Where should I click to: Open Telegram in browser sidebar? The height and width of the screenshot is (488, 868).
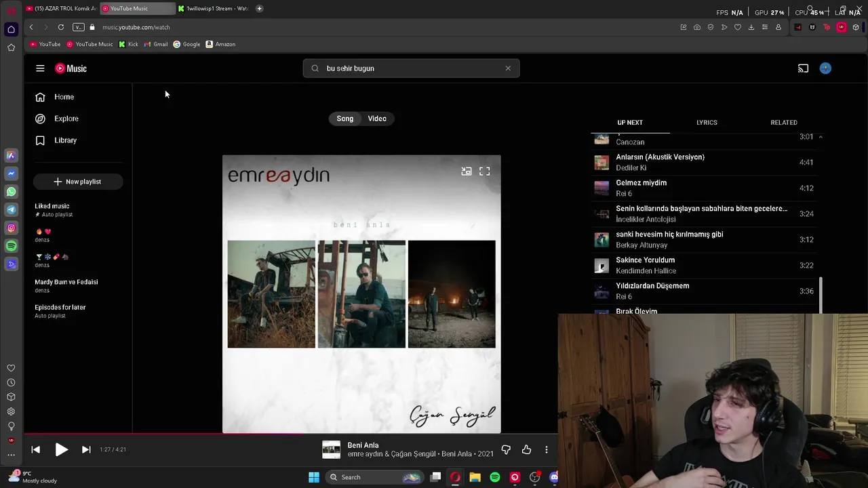tap(11, 210)
